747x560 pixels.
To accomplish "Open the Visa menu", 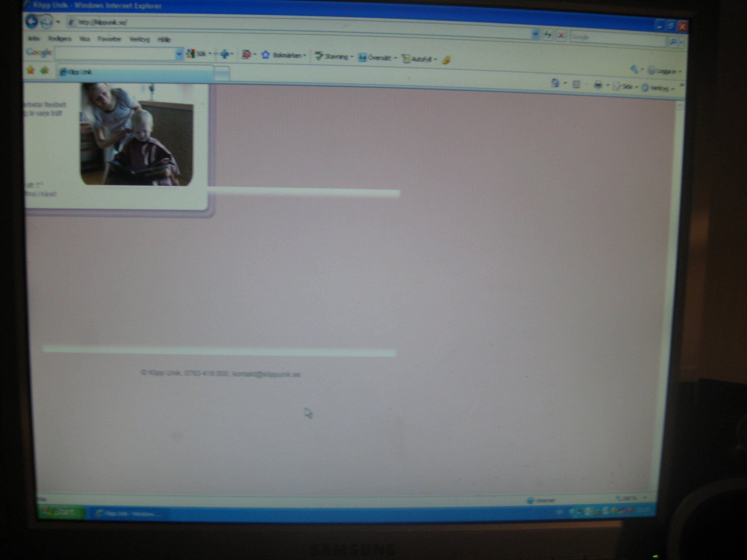I will [84, 39].
